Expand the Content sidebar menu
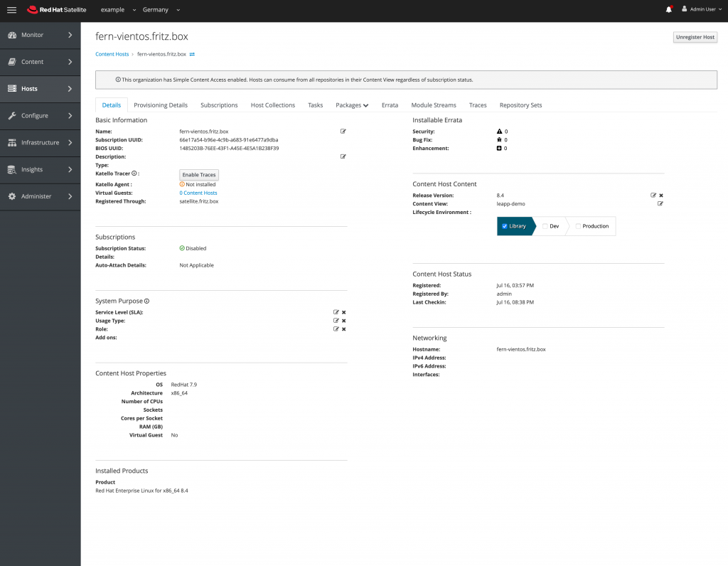This screenshot has width=728, height=566. coord(70,62)
